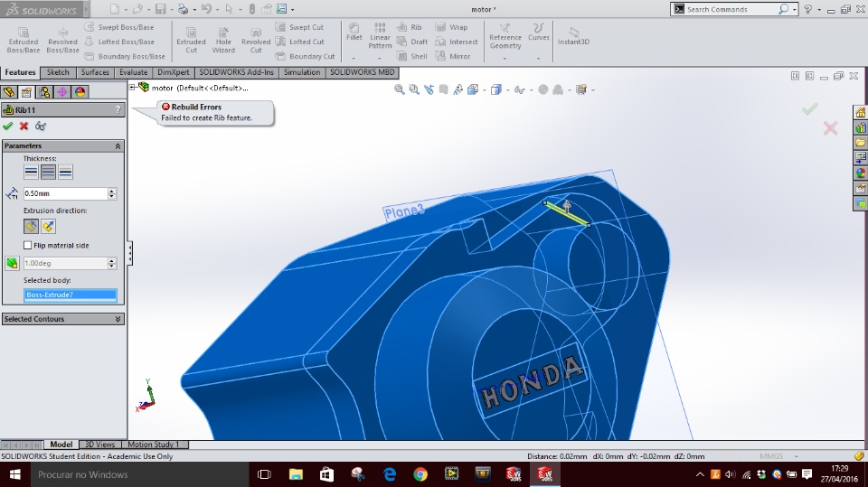
Task: Open Curves dropdown arrow
Action: (x=538, y=58)
